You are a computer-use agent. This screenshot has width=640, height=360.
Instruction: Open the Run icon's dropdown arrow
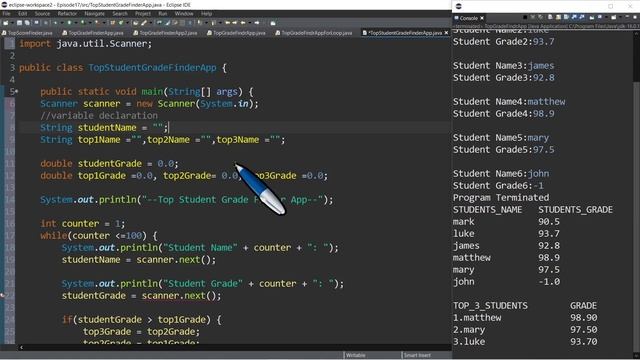click(76, 23)
